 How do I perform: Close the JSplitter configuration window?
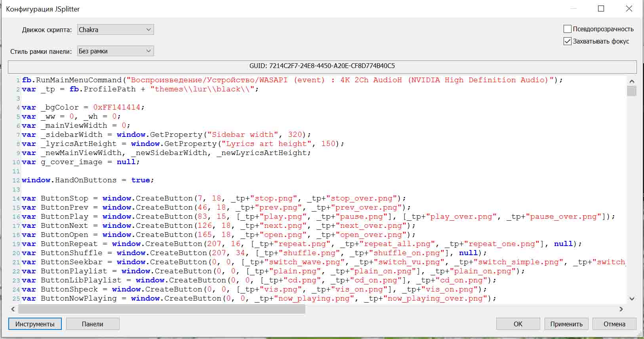click(x=629, y=9)
